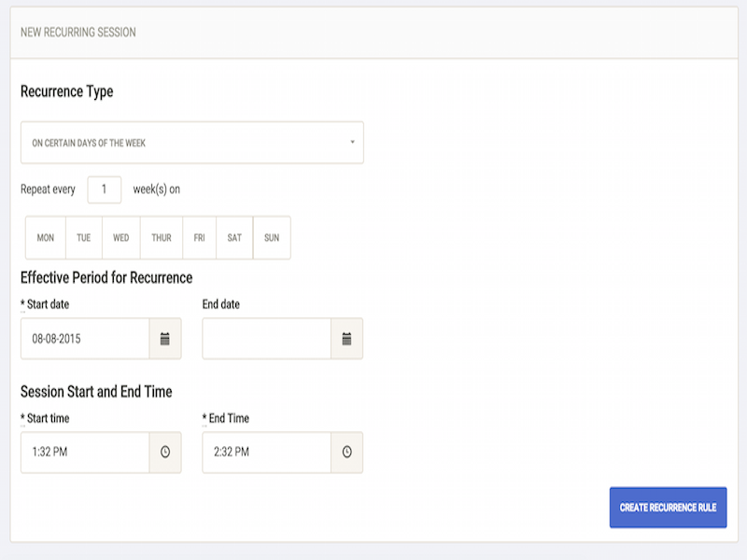Viewport: 747px width, 560px height.
Task: Toggle the SAT day button
Action: click(x=234, y=238)
